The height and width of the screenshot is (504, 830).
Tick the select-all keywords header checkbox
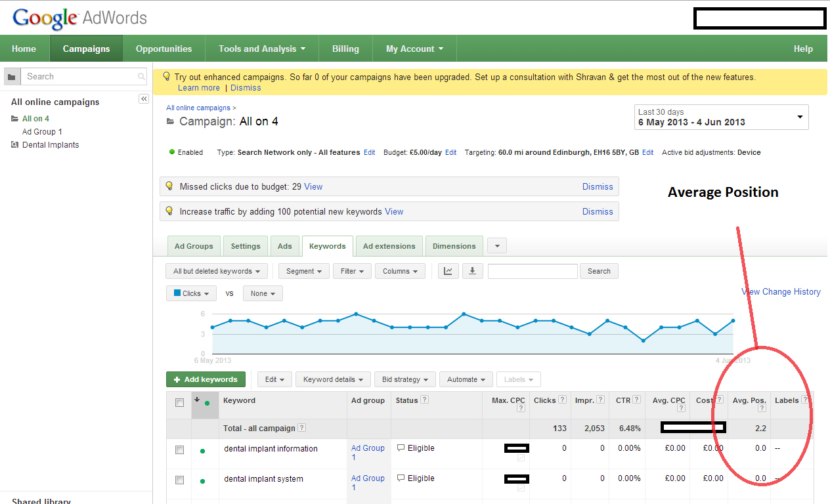179,402
